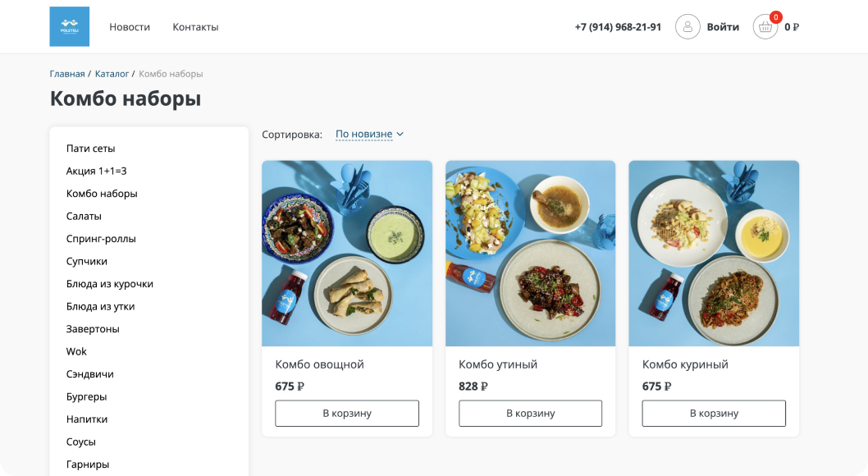This screenshot has height=476, width=868.
Task: Open the Комбо овощной product photo
Action: (347, 253)
